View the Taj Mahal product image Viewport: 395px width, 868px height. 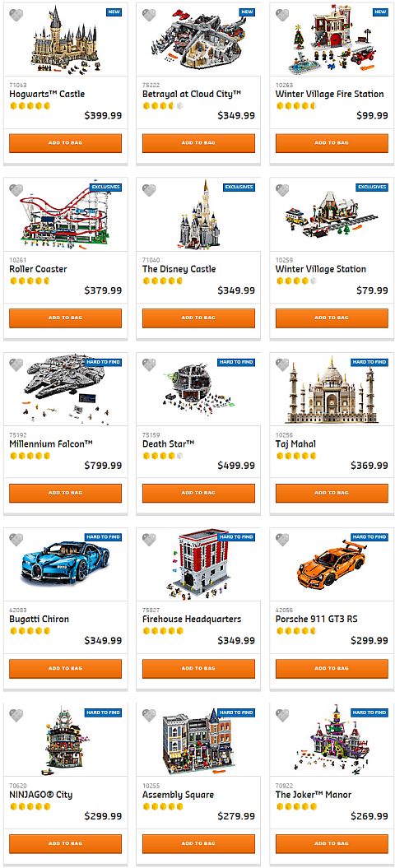[x=332, y=390]
